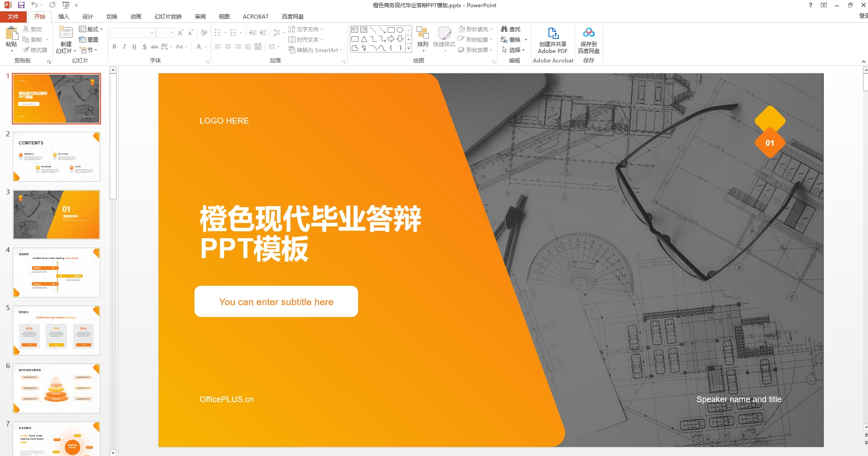Toggle underline text formatting
This screenshot has height=456, width=868.
point(134,47)
